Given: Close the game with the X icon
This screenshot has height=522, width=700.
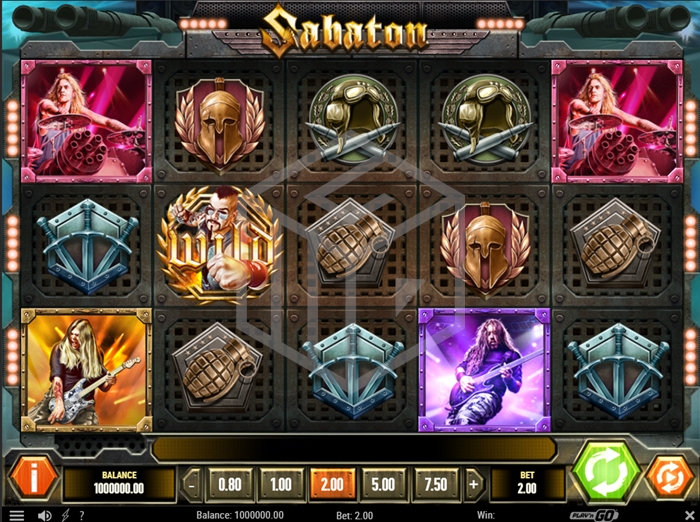Looking at the screenshot, I should pos(689,515).
